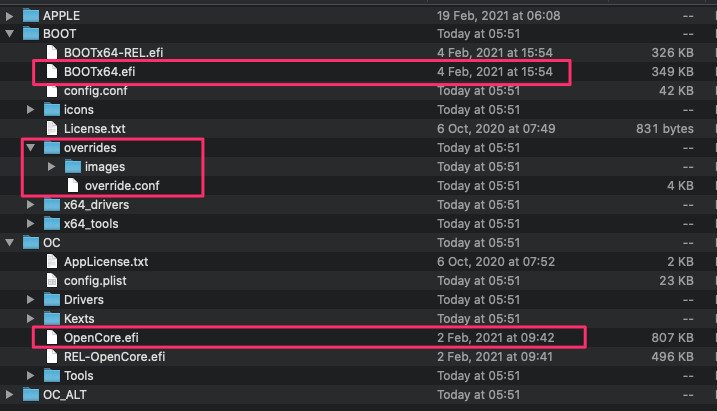The width and height of the screenshot is (717, 411).
Task: Expand the Drivers folder
Action: click(31, 299)
